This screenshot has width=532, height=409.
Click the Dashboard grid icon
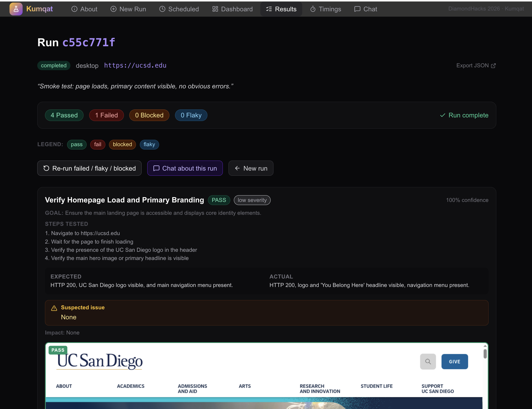(x=215, y=9)
